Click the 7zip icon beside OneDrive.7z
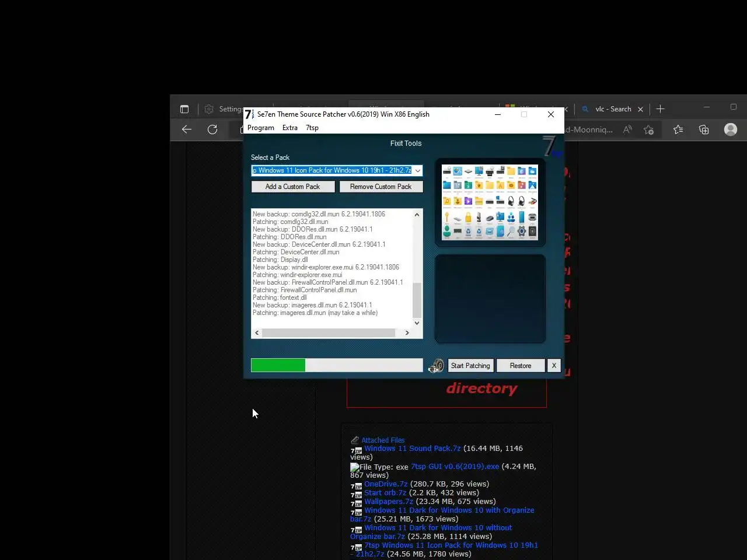 pos(356,485)
